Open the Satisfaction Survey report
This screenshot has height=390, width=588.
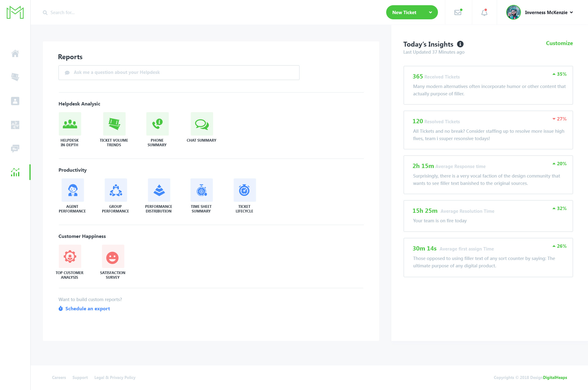(113, 256)
